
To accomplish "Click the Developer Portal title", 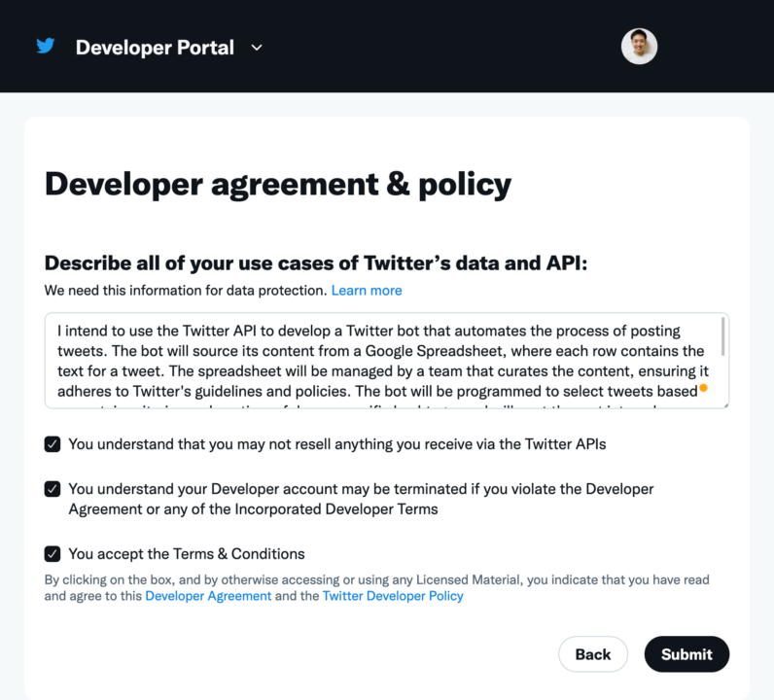I will [x=155, y=47].
